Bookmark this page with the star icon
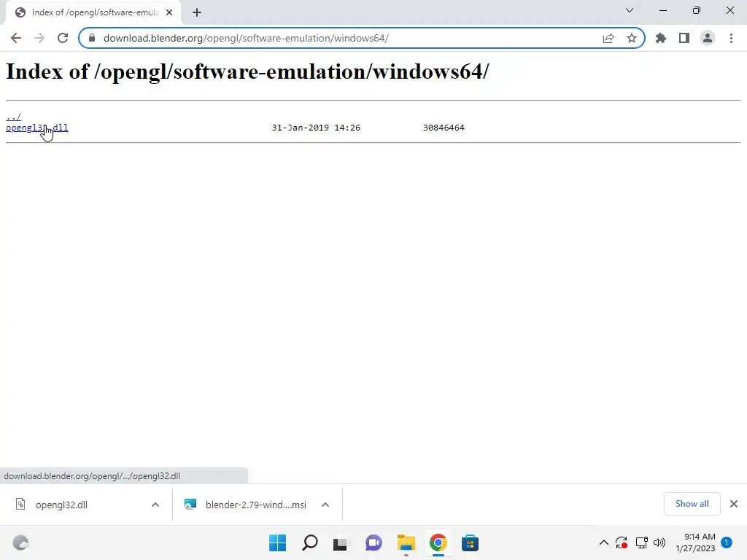The width and height of the screenshot is (747, 560). pos(632,38)
